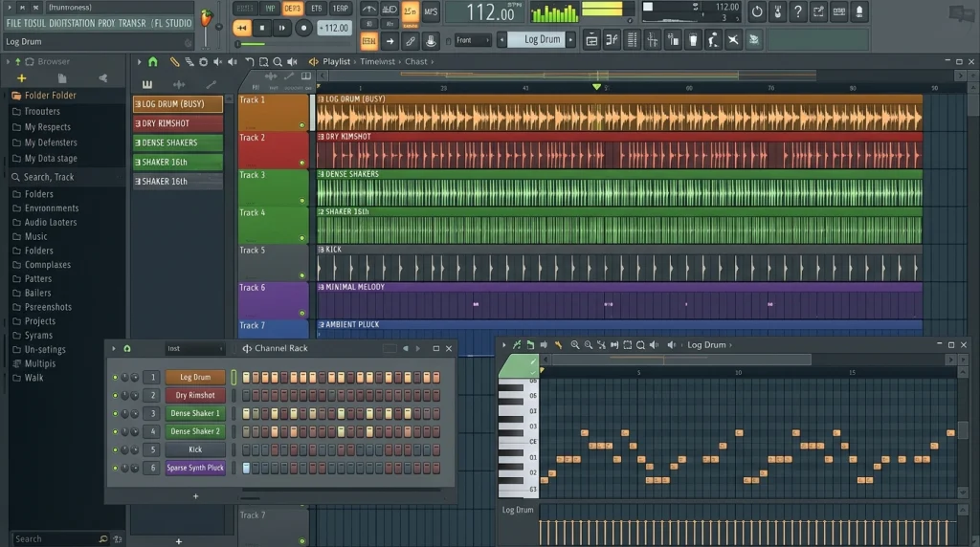The image size is (980, 547).
Task: Select the pencil draw tool in Playlist toolbar
Action: tap(174, 62)
